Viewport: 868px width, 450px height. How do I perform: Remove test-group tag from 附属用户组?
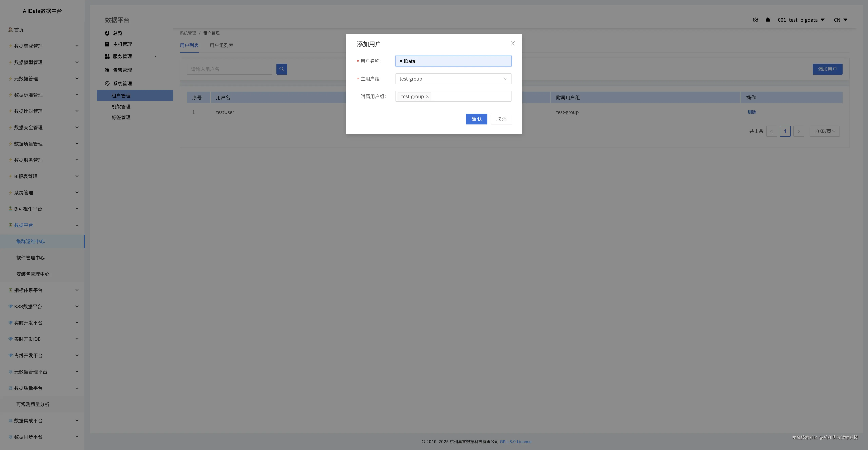coord(427,96)
